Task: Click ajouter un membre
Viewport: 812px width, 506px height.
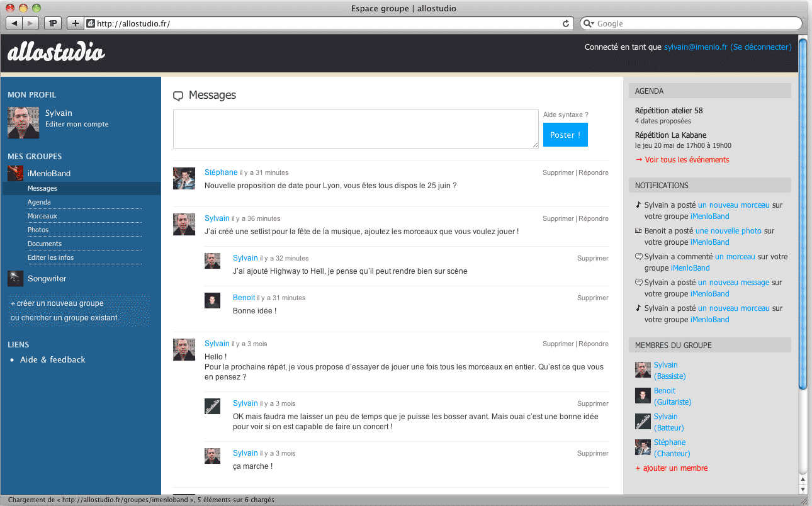Action: click(672, 468)
